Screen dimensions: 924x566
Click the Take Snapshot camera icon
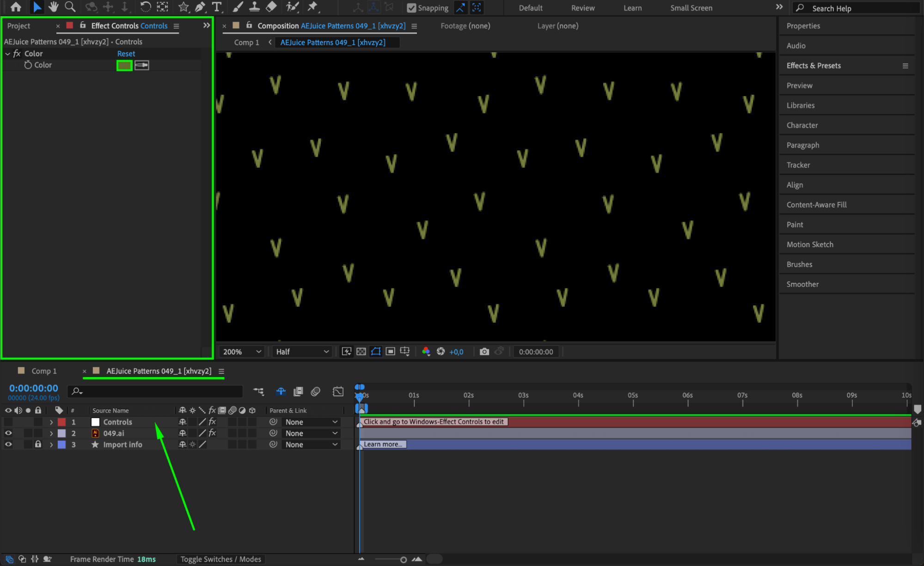click(x=484, y=352)
